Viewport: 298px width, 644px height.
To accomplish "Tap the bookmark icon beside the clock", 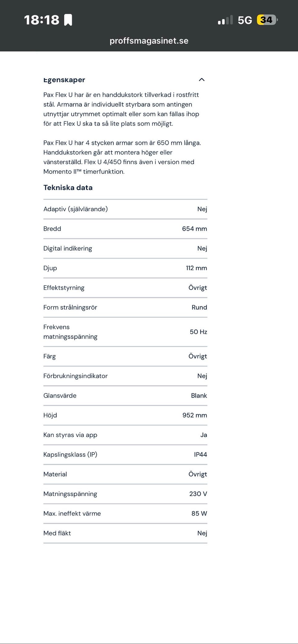I will coord(68,20).
